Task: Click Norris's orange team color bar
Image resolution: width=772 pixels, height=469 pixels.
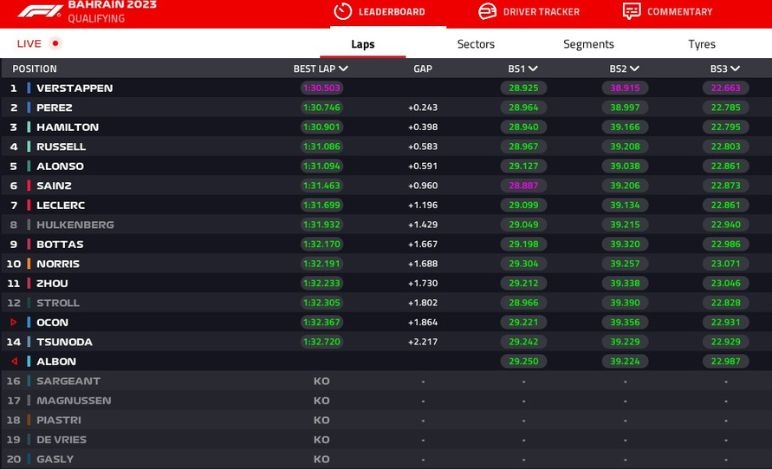Action: (x=29, y=264)
